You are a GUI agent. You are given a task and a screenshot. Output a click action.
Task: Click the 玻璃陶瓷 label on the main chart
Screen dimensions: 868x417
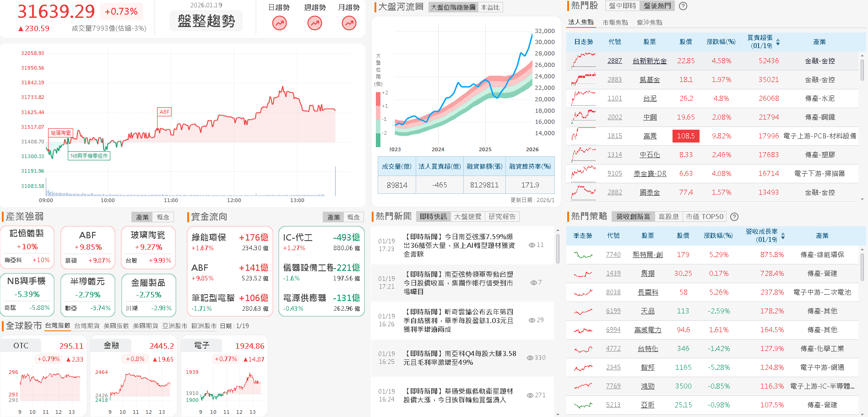coord(62,133)
